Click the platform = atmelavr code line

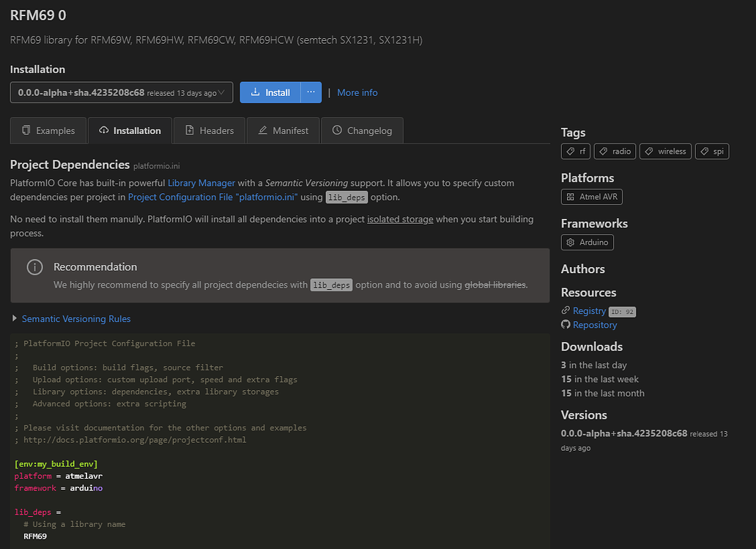[59, 476]
